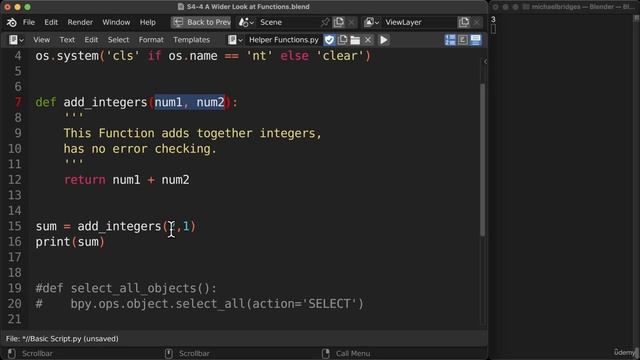The width and height of the screenshot is (640, 360).
Task: Click 'This Function adds together integers,' docstring line
Action: (x=193, y=133)
